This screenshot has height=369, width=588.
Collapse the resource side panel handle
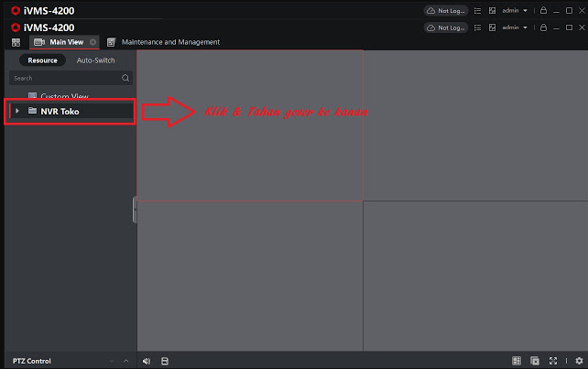coord(135,210)
